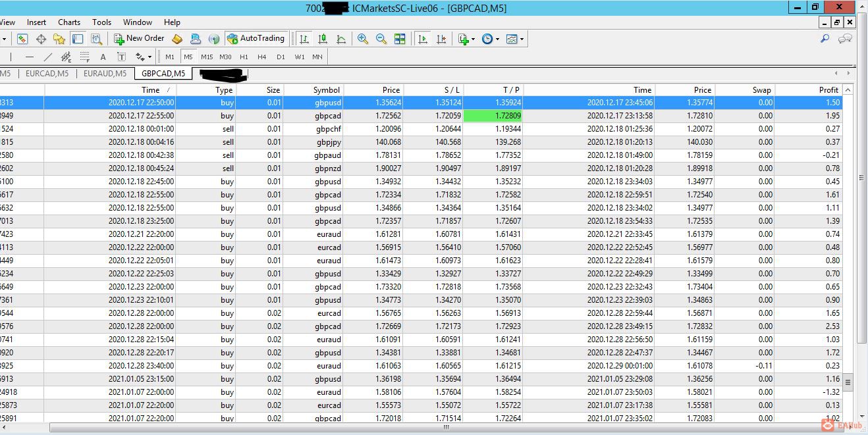
Task: Tile chart windows with grid icon
Action: point(400,39)
